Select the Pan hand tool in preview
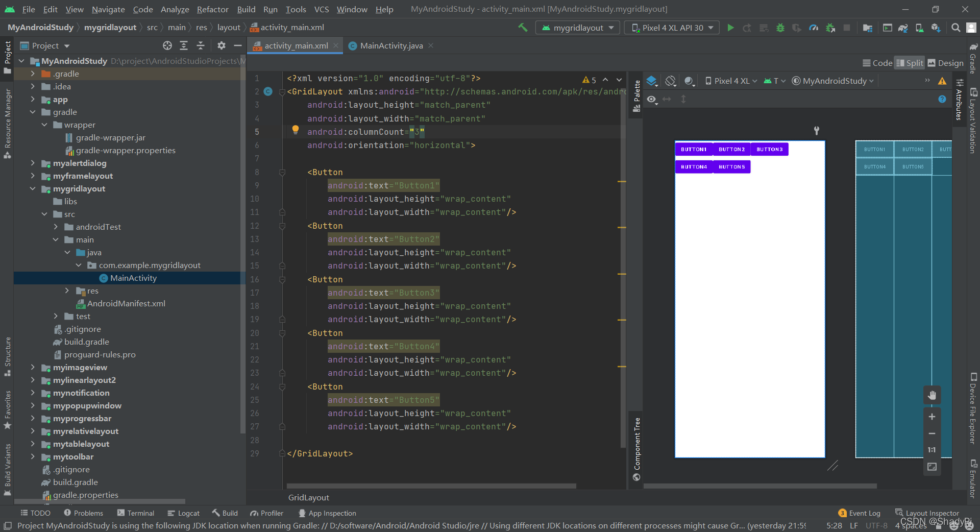 click(932, 395)
